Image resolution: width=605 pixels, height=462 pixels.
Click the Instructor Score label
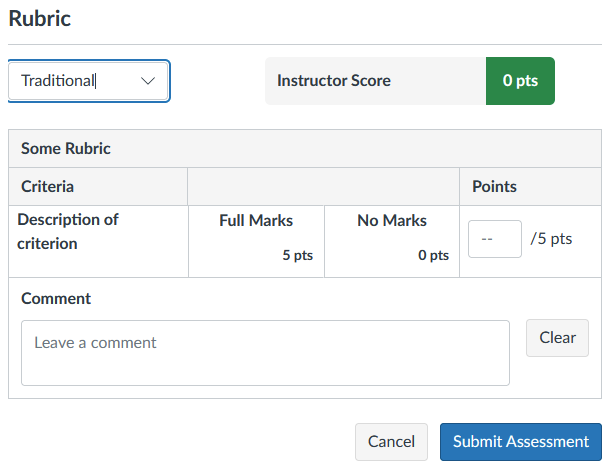click(x=334, y=81)
